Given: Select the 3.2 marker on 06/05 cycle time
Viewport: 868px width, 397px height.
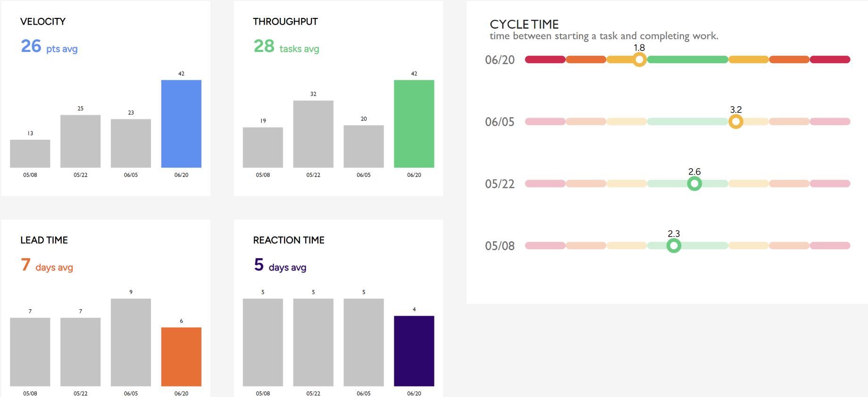Looking at the screenshot, I should pyautogui.click(x=735, y=122).
